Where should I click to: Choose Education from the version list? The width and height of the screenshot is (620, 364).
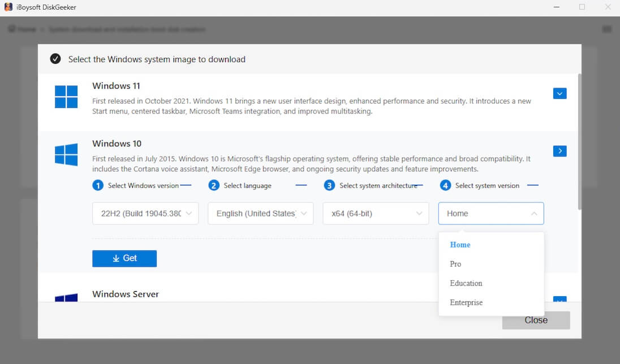coord(491,283)
